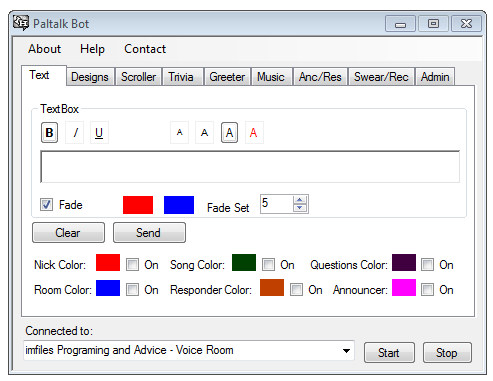
Task: Increase Fade Set value with up arrow
Action: click(300, 200)
